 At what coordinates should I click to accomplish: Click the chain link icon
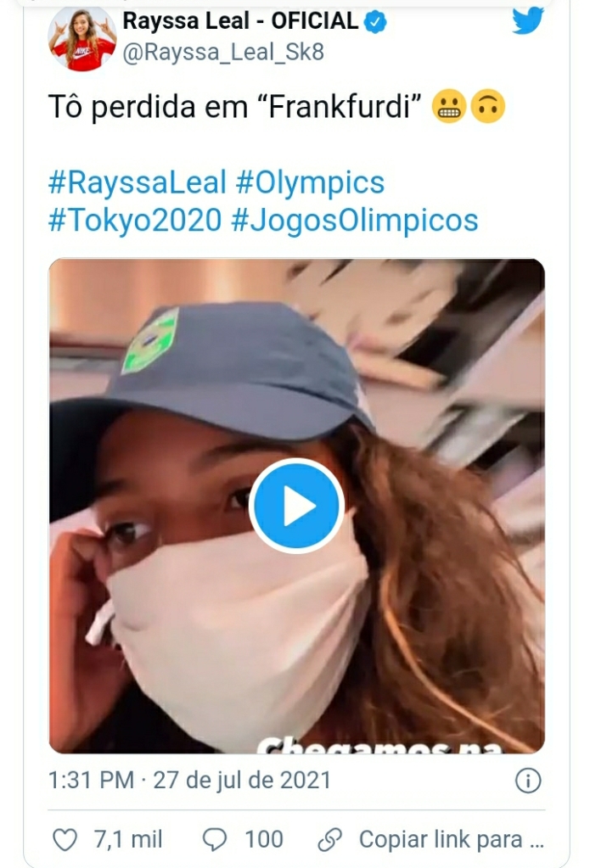(x=329, y=840)
